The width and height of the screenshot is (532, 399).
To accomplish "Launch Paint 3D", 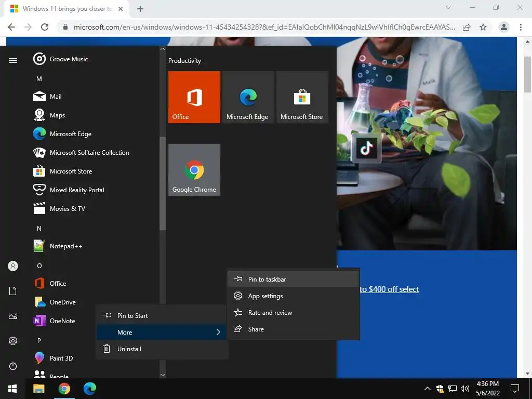I will 54,358.
